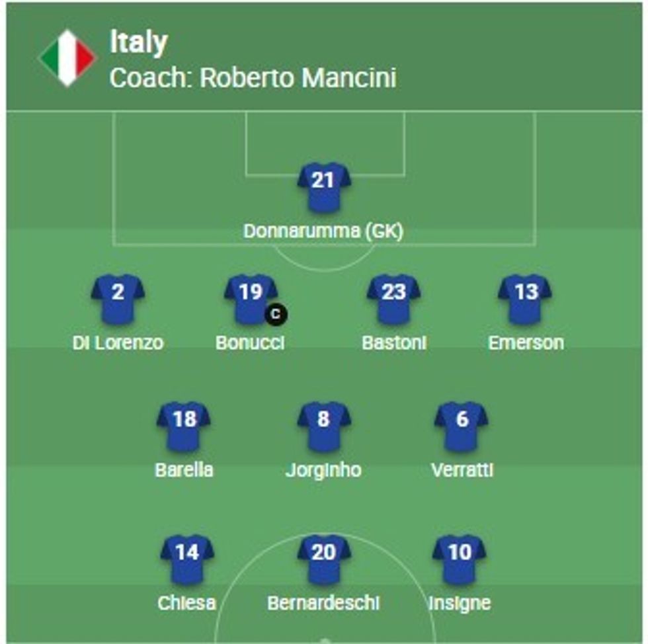The width and height of the screenshot is (648, 644).
Task: Click the captain badge on Bonucci
Action: (276, 314)
